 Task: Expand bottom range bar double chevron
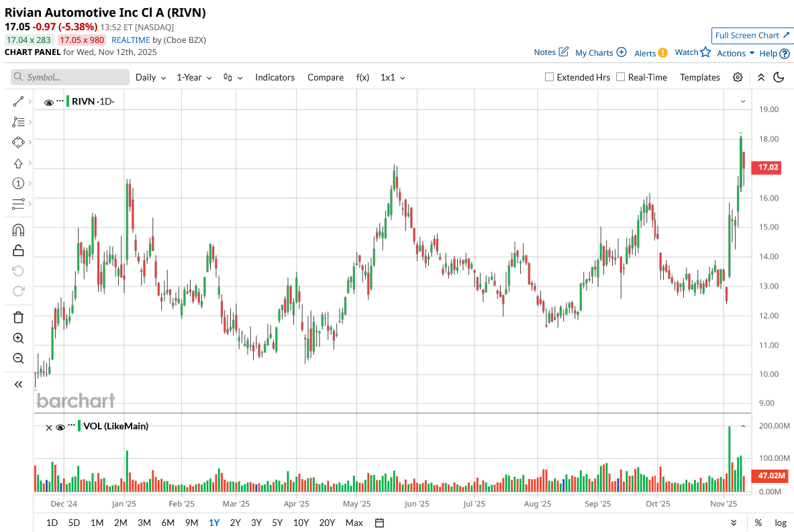(734, 523)
